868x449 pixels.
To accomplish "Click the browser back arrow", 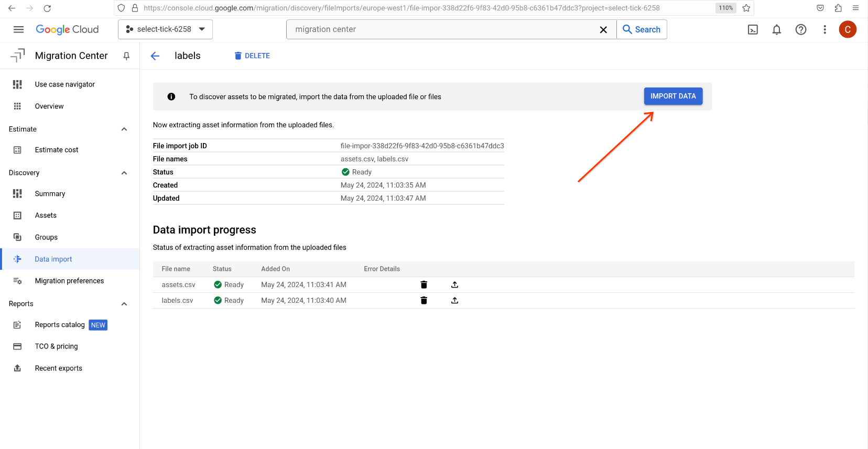I will (12, 8).
